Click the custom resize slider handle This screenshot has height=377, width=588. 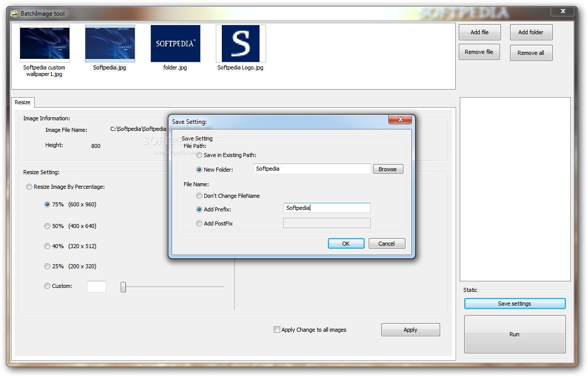click(x=123, y=287)
